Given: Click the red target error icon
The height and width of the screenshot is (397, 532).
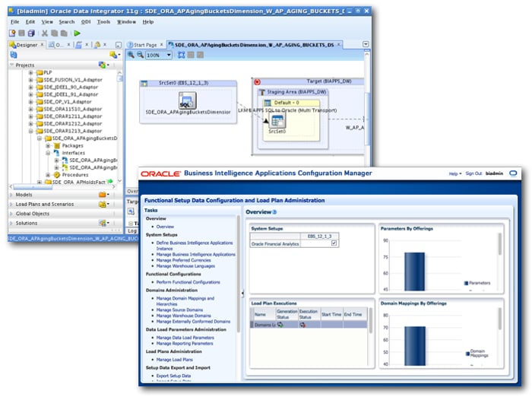Looking at the screenshot, I should 257,82.
